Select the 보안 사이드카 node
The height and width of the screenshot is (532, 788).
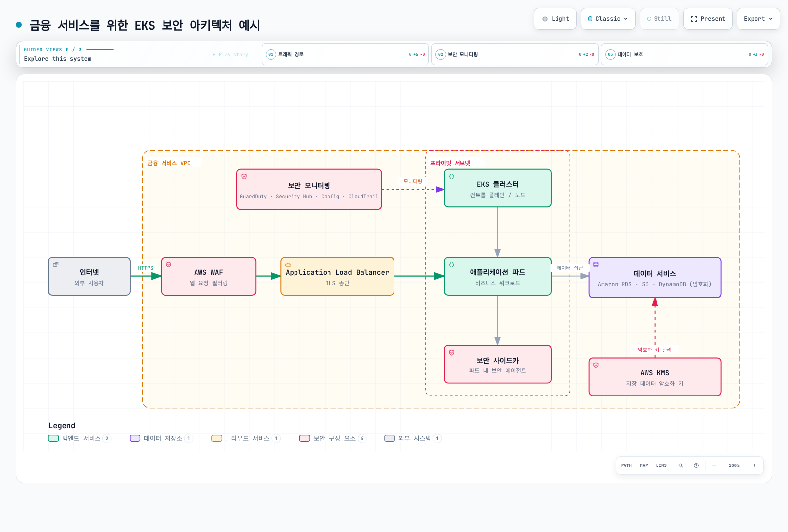pyautogui.click(x=497, y=364)
